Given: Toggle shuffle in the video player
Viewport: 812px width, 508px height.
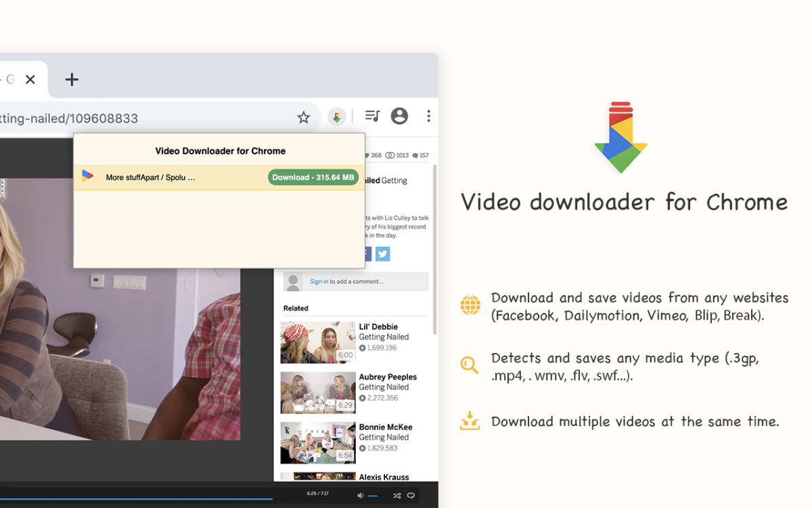Looking at the screenshot, I should 397,496.
